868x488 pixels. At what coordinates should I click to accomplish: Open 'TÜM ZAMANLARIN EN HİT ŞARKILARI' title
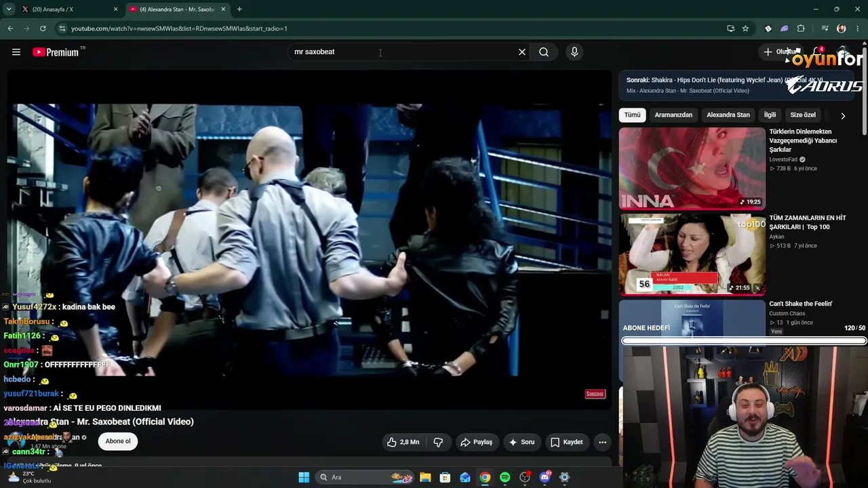click(808, 222)
